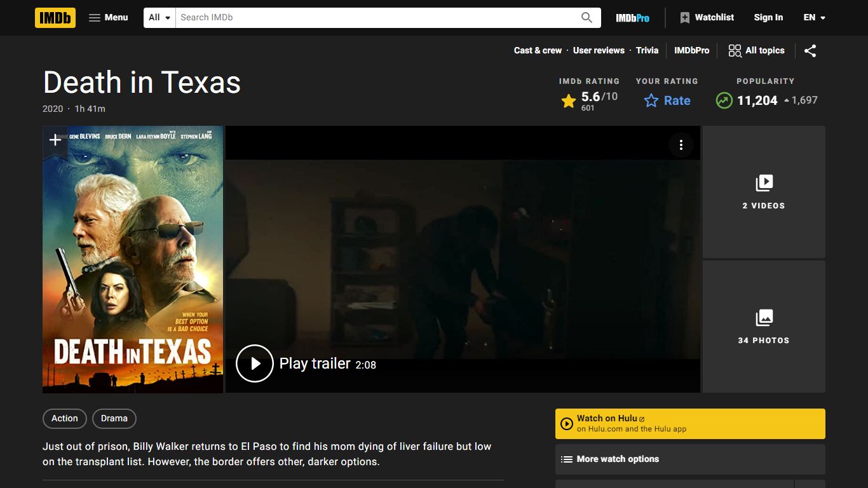
Task: Read the plot summary text
Action: 267,454
